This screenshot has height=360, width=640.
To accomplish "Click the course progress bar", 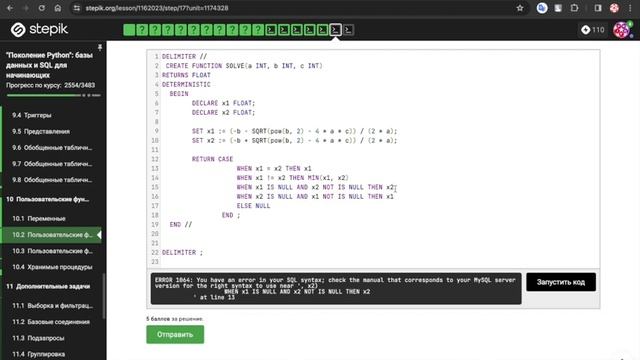I will (x=53, y=95).
